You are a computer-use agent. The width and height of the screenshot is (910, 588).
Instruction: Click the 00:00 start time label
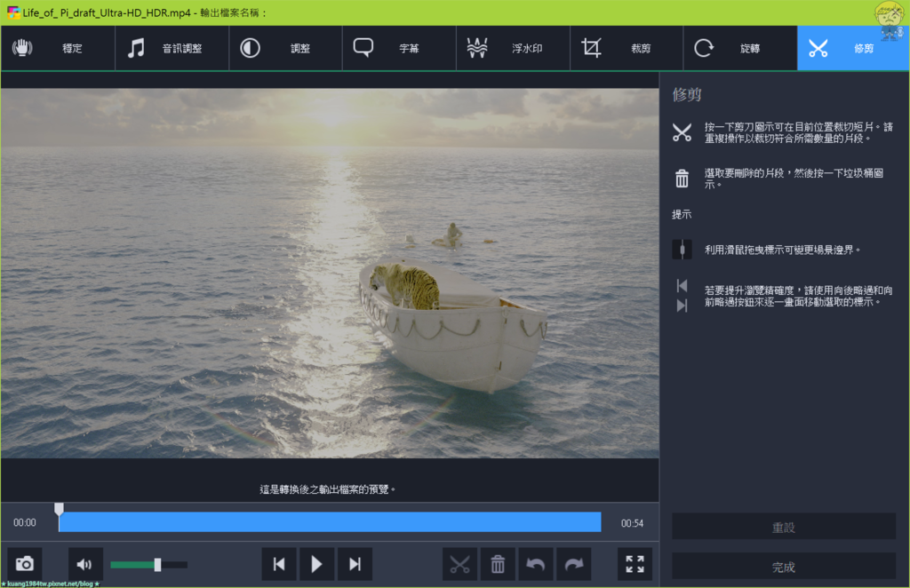pyautogui.click(x=24, y=522)
